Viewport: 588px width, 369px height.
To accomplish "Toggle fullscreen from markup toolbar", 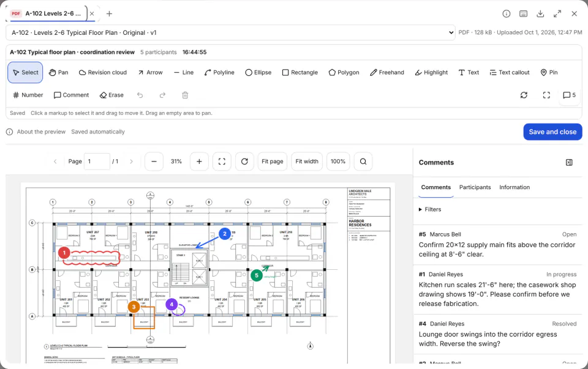I will pyautogui.click(x=546, y=95).
